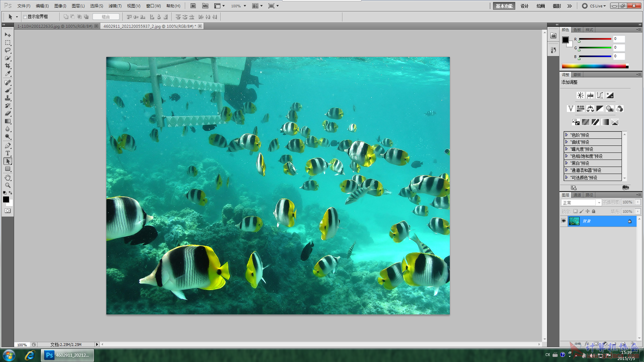Select the Zoom tool
The height and width of the screenshot is (362, 644).
pos(8,185)
